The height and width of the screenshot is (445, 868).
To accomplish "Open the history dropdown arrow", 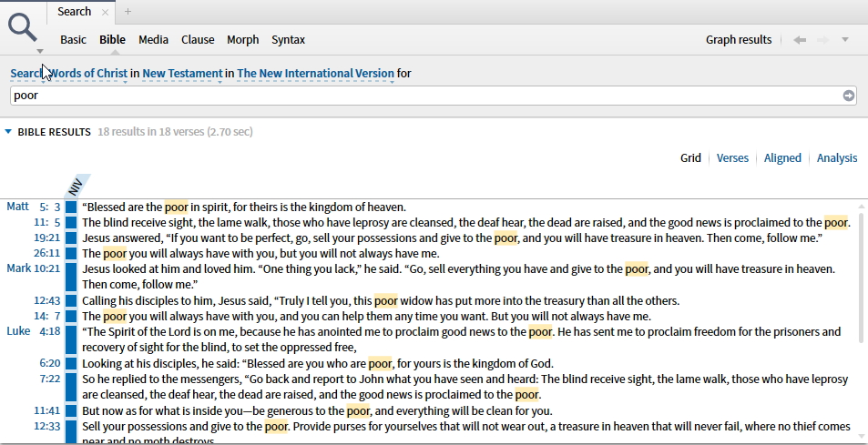I will point(844,40).
